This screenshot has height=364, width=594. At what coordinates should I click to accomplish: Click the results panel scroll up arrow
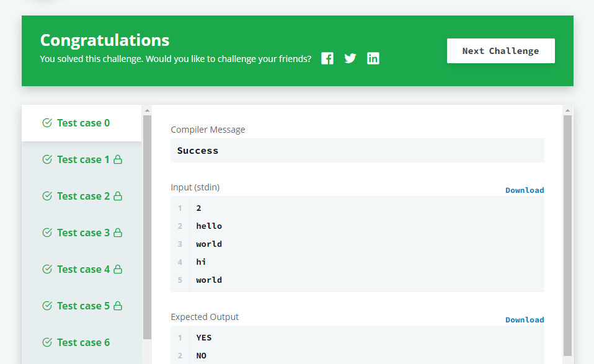tap(567, 110)
